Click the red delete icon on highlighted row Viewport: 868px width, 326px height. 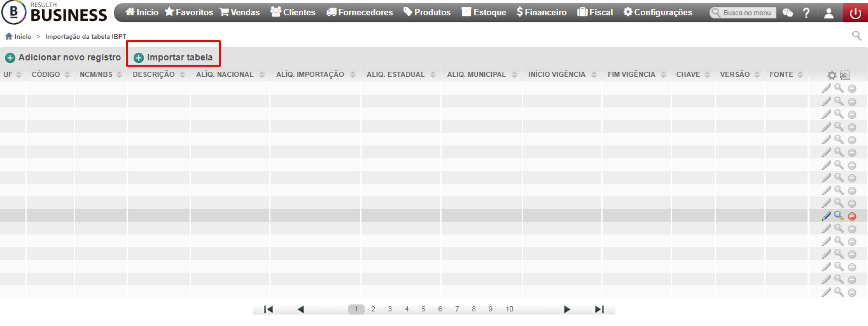click(x=852, y=216)
